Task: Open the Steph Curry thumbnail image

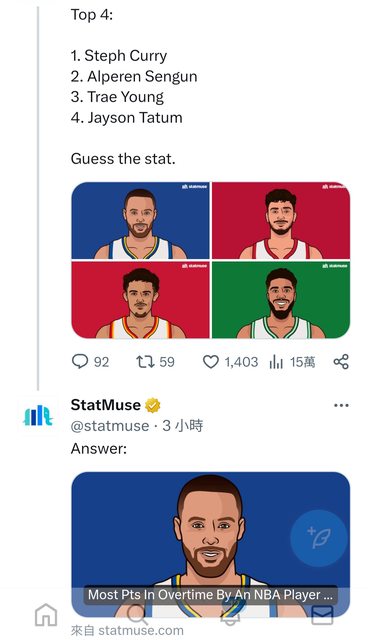Action: coord(140,220)
